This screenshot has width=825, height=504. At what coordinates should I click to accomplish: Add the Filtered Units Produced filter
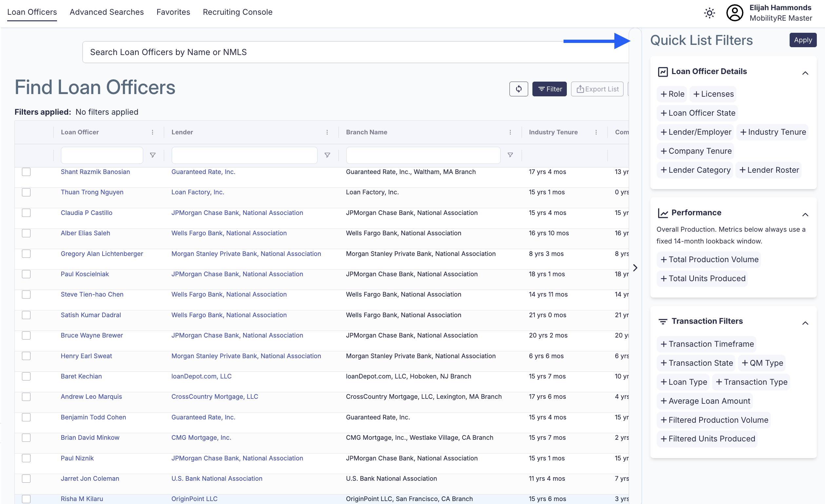click(x=707, y=439)
